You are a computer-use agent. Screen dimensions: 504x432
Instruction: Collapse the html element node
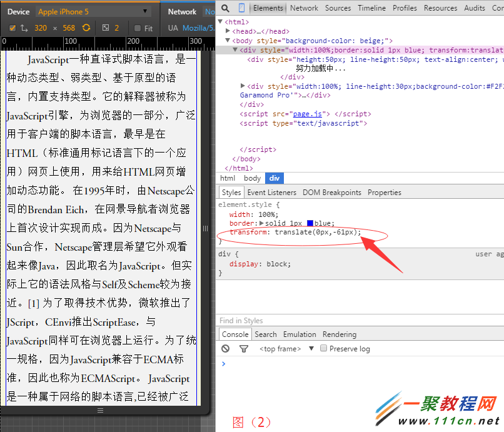coord(220,21)
